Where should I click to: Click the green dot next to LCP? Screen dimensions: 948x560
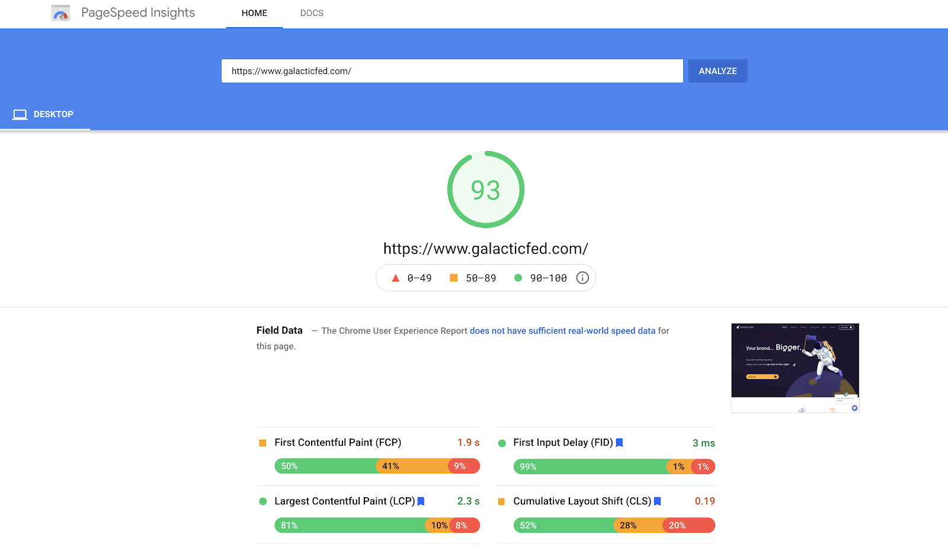263,501
